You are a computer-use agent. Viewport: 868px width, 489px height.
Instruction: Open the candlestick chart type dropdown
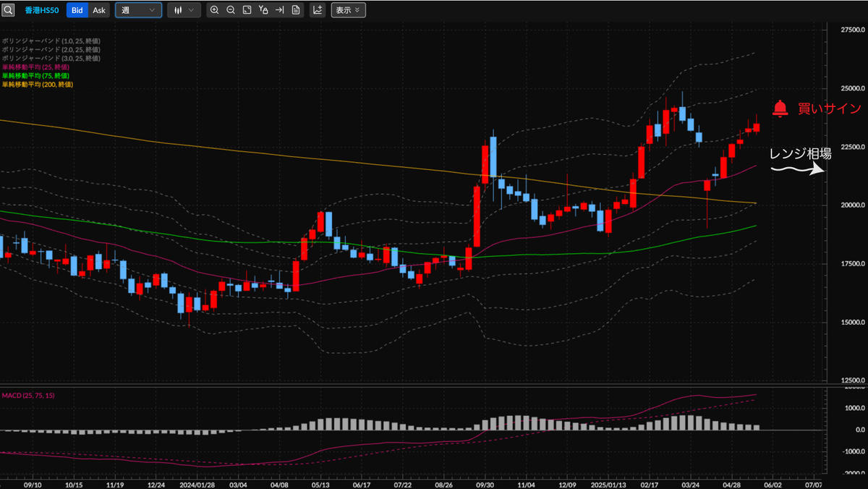[184, 10]
